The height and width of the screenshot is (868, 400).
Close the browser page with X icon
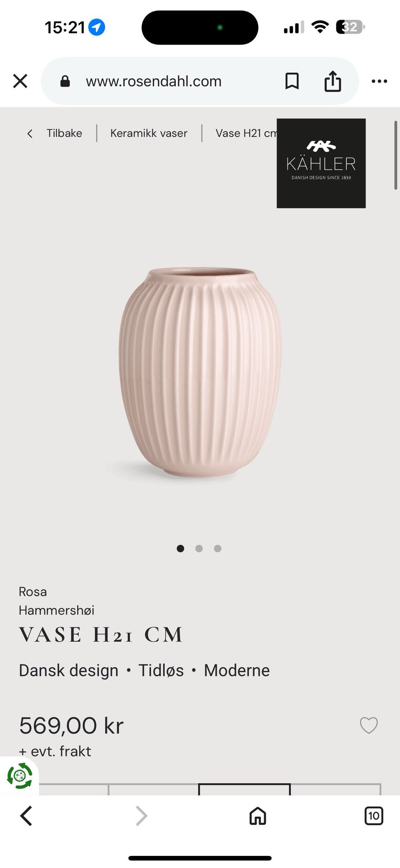[x=20, y=81]
